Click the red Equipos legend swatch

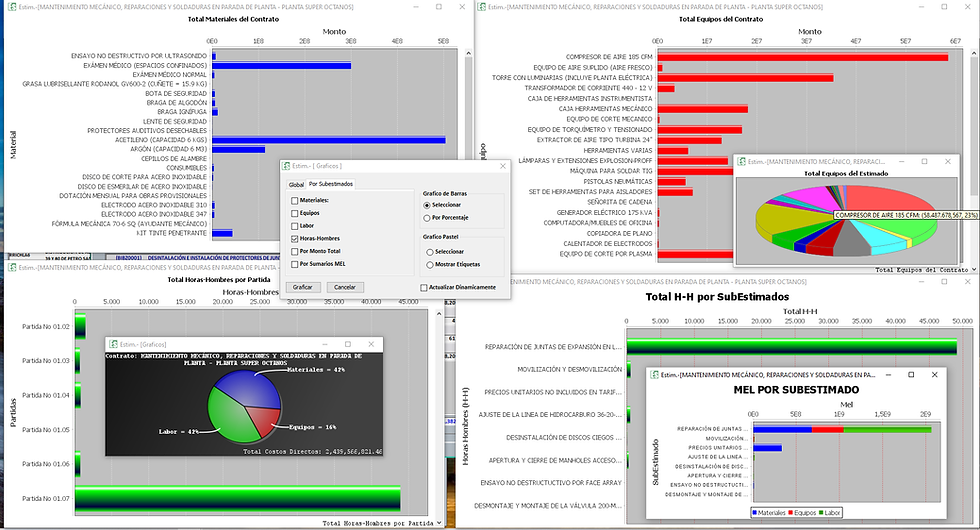791,512
